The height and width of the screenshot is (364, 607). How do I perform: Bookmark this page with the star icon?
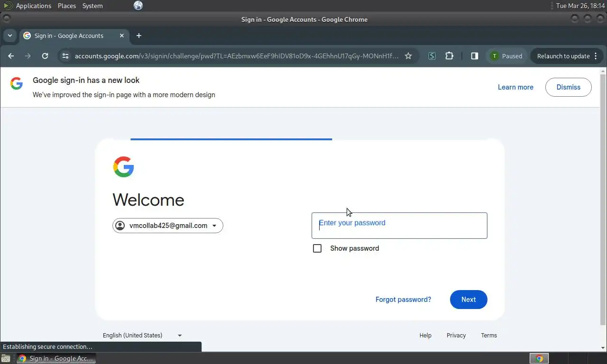coord(408,56)
